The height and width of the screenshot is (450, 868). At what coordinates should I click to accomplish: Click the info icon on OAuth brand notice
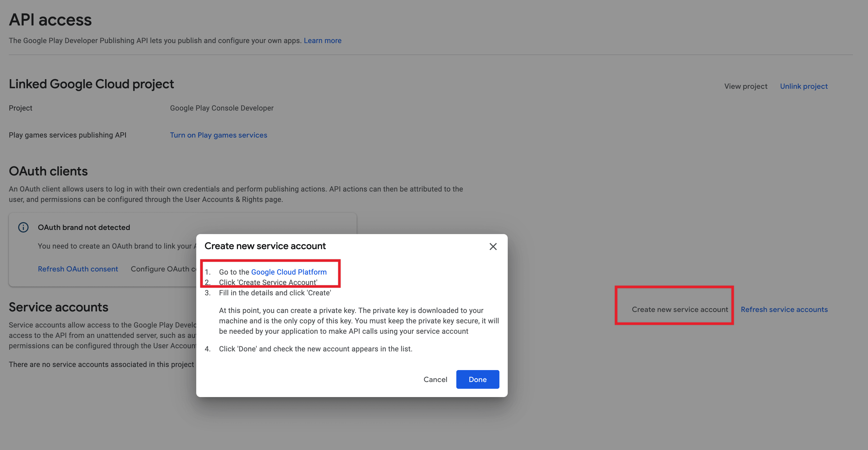tap(23, 227)
